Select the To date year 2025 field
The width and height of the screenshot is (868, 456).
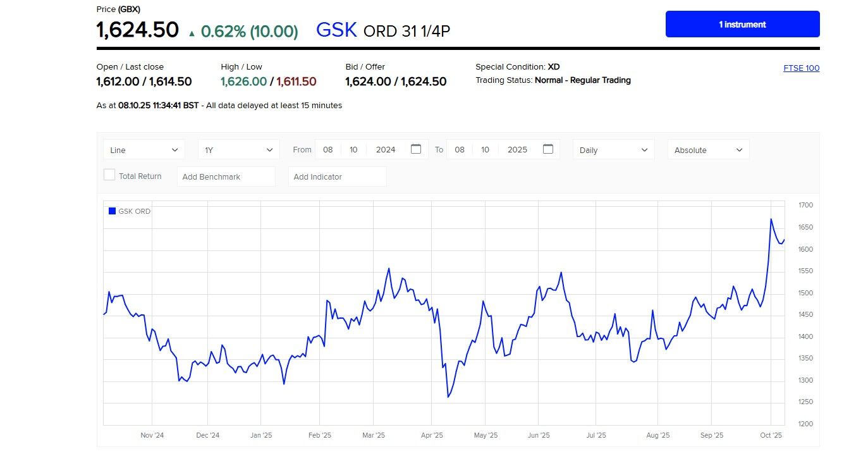pos(517,150)
